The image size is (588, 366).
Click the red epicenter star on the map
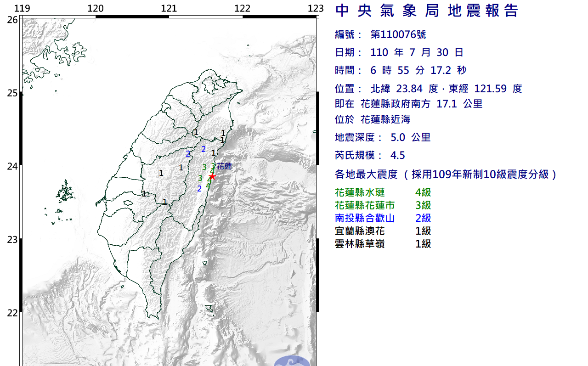212,176
